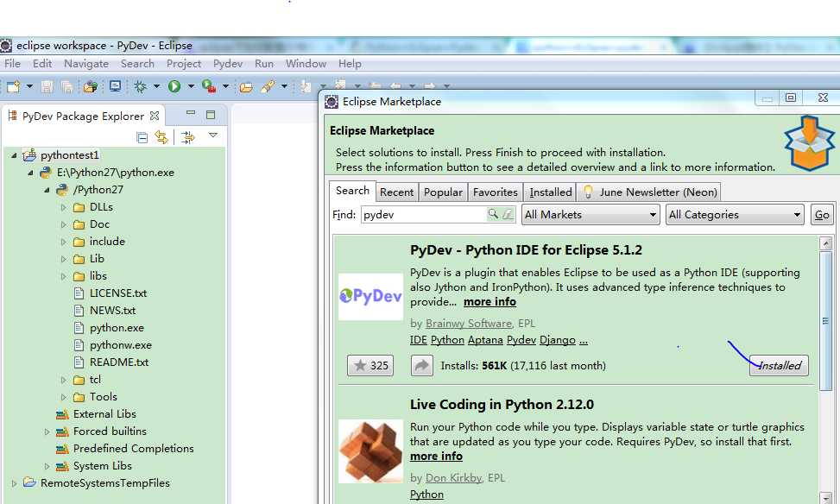Click the Save All toolbar icon
This screenshot has width=840, height=504.
pos(67,86)
